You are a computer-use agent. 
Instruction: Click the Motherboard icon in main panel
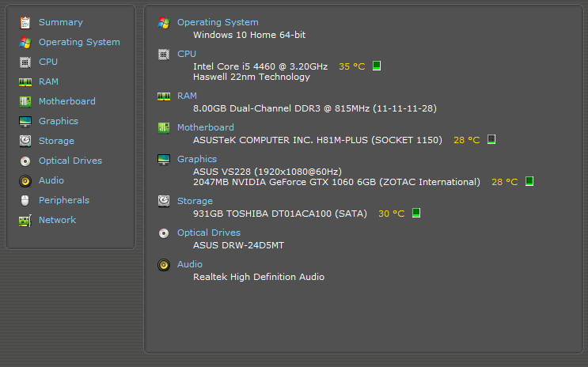tap(164, 128)
